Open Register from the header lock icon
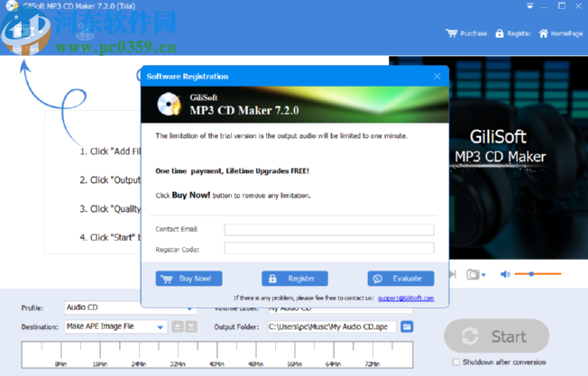The image size is (588, 376). tap(500, 33)
